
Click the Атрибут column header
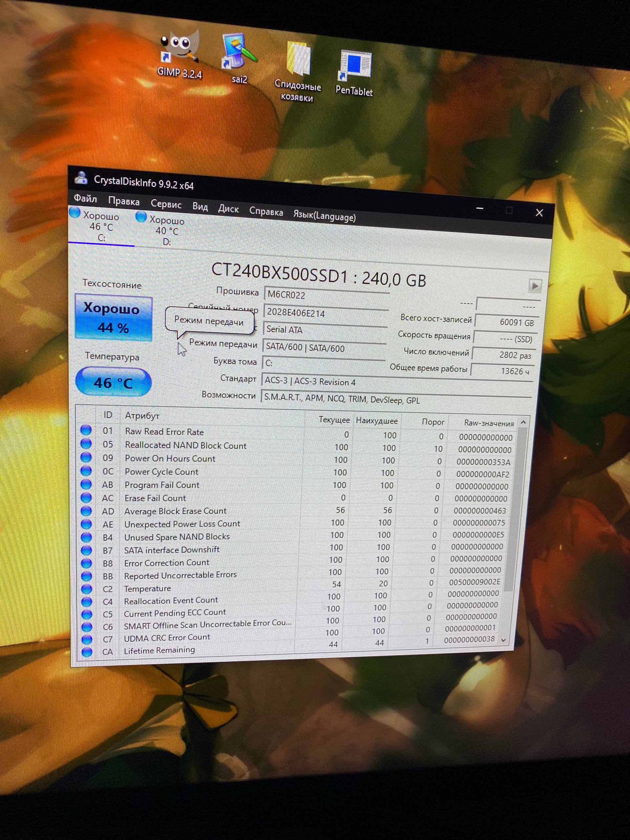coord(142,415)
